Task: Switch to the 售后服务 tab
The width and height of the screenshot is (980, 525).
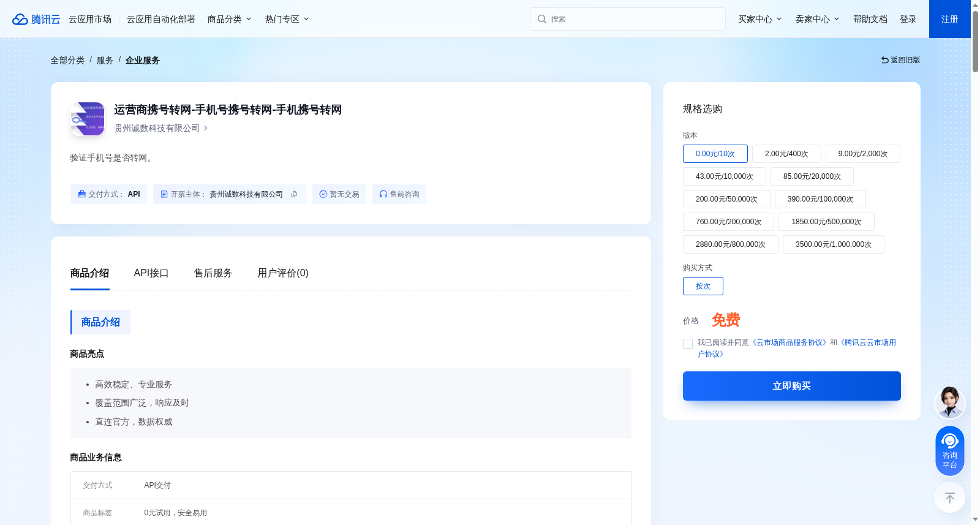Action: [213, 273]
